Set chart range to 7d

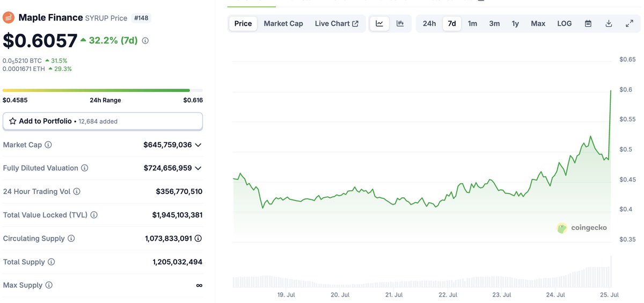click(452, 24)
